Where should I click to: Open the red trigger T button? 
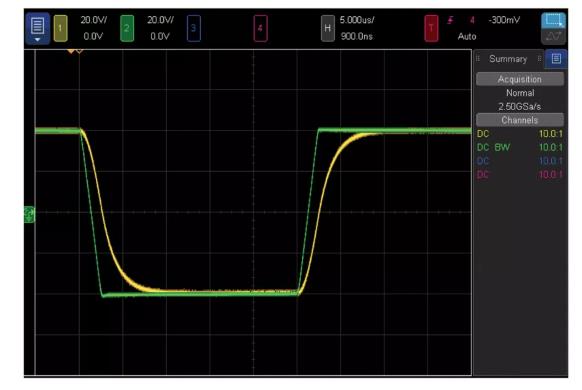pos(431,28)
